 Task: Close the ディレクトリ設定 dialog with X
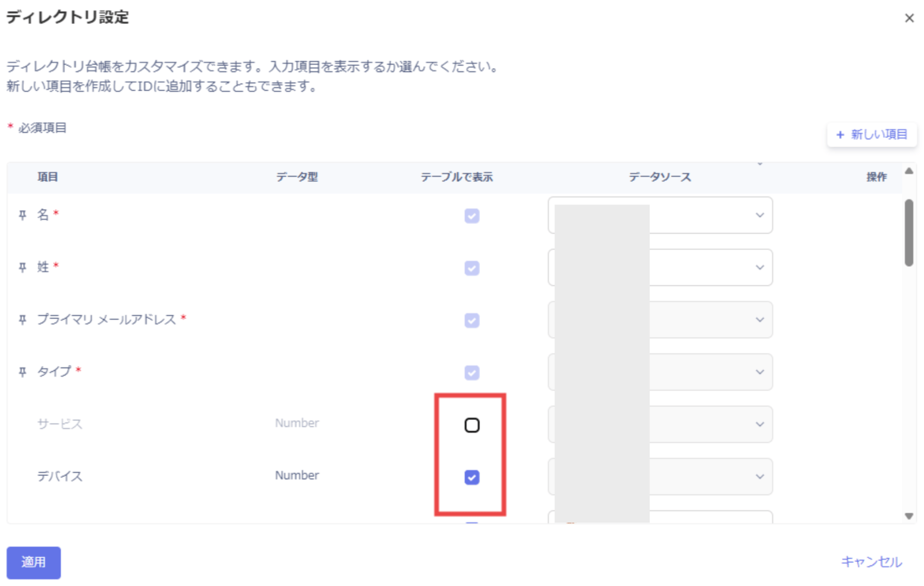click(909, 18)
